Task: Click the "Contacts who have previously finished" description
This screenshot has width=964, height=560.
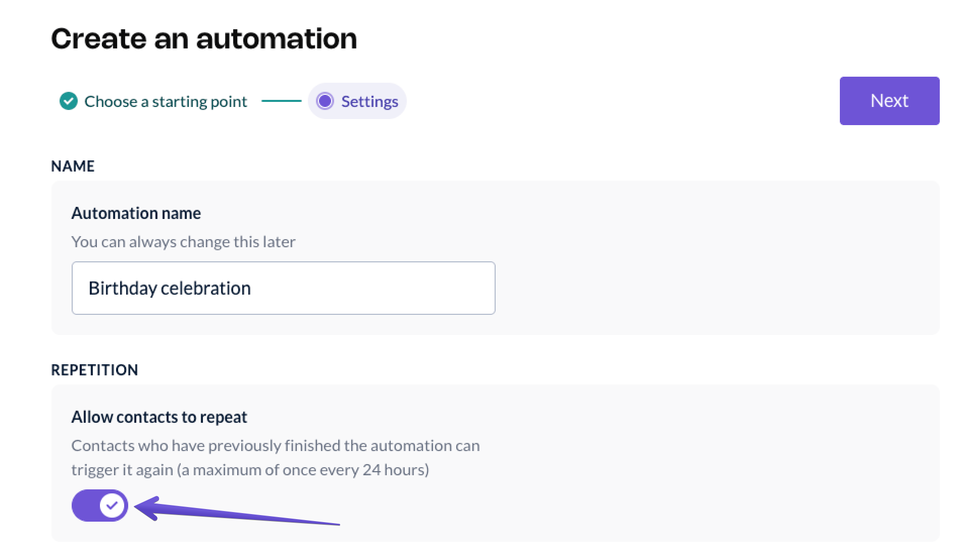Action: [275, 445]
